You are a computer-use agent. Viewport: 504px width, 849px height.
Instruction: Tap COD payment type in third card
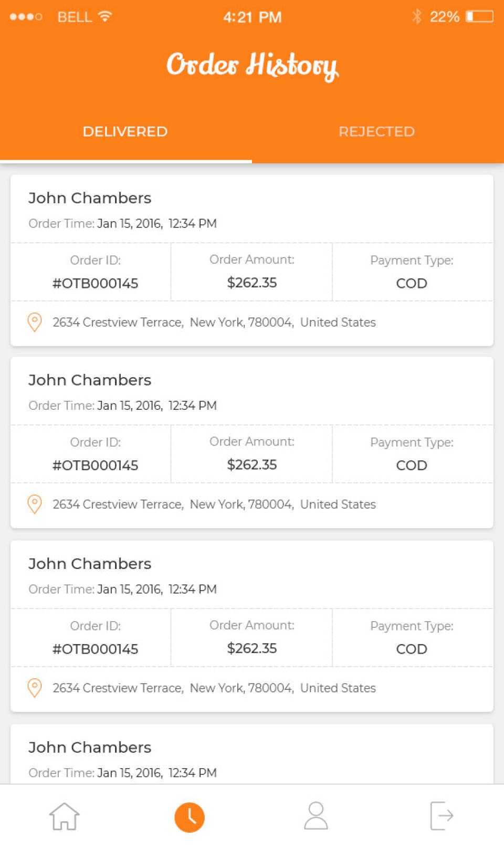[x=412, y=649]
